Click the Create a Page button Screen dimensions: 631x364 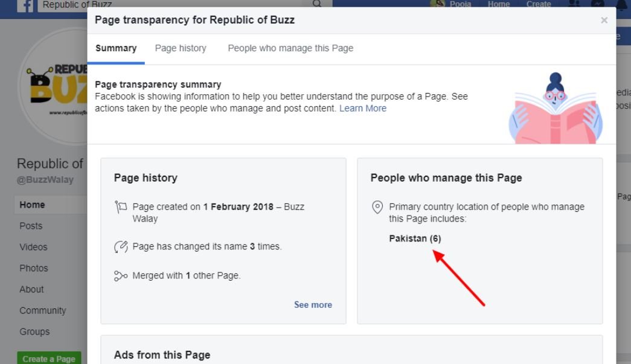pos(49,358)
